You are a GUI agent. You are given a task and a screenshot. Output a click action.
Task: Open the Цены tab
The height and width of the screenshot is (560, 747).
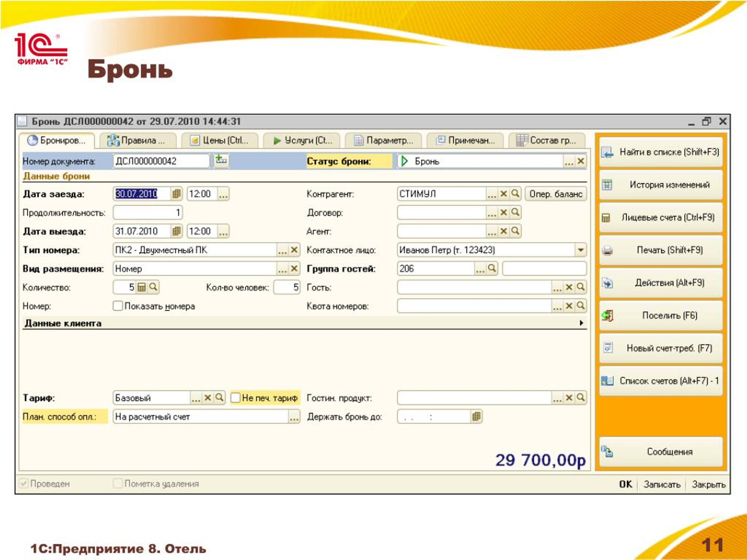tap(219, 140)
